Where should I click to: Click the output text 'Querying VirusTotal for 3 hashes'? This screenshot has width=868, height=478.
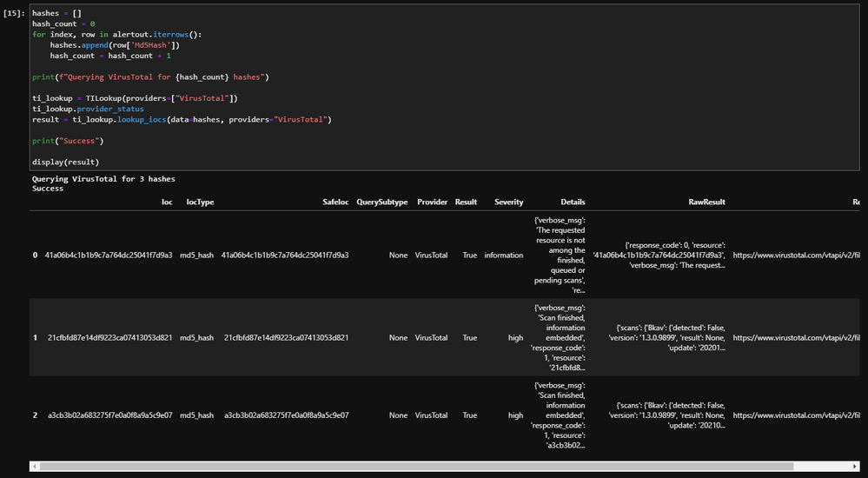pyautogui.click(x=103, y=179)
